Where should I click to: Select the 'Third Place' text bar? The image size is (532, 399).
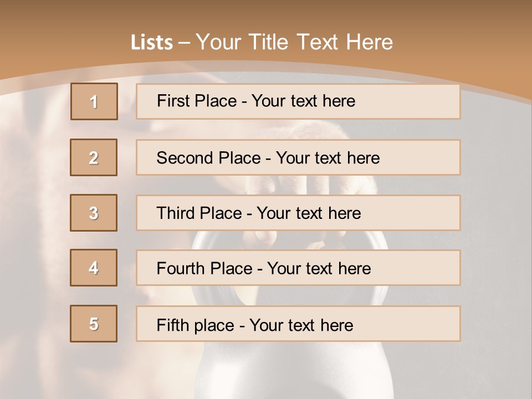point(298,213)
